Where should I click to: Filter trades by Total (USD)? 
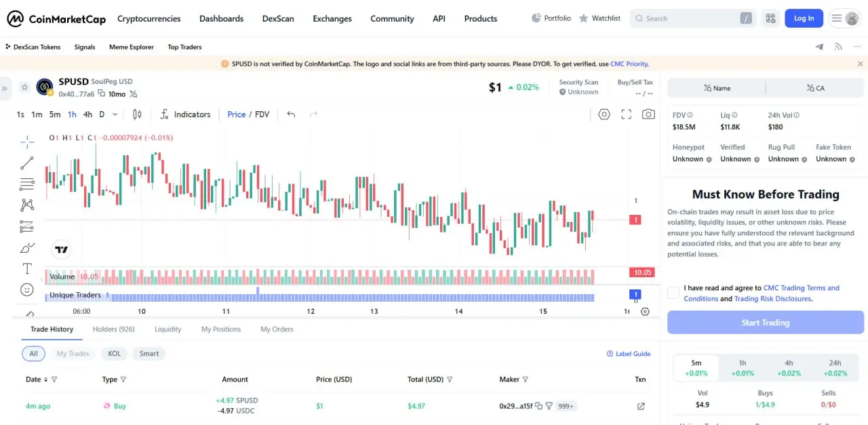pyautogui.click(x=450, y=380)
